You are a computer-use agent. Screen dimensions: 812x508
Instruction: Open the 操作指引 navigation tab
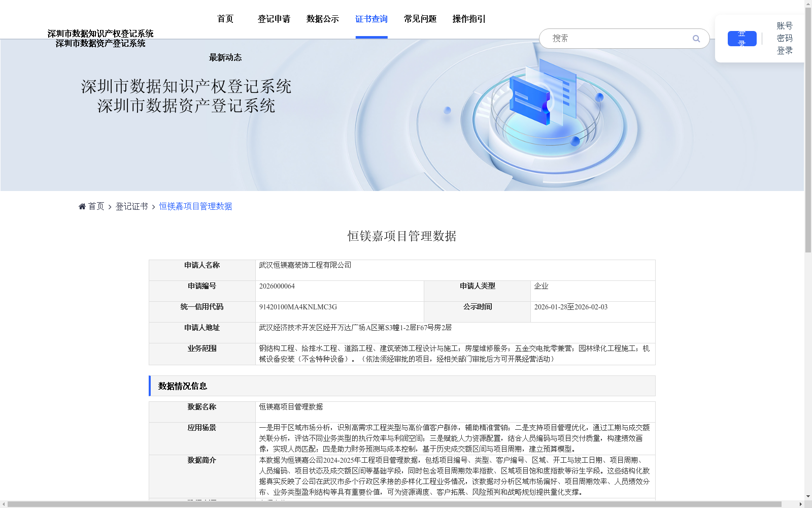click(469, 19)
